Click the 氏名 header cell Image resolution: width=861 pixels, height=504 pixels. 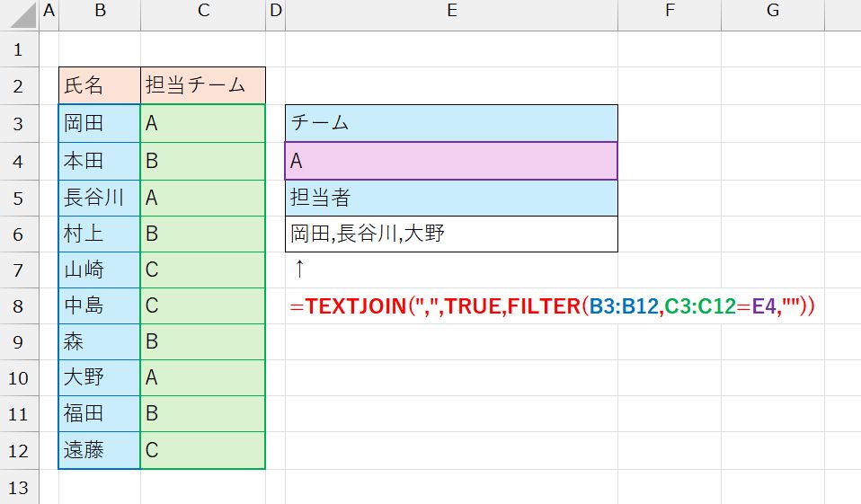pyautogui.click(x=100, y=85)
